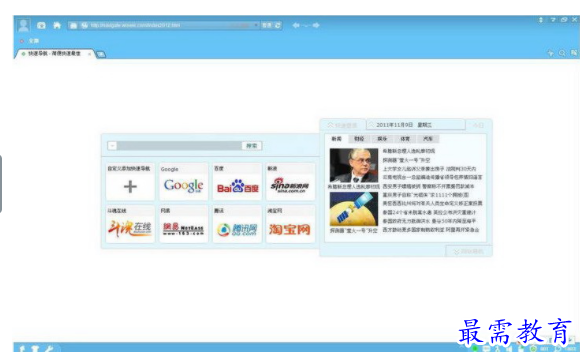This screenshot has width=580, height=363.
Task: Open the Tencent QQ.com tile
Action: click(x=237, y=224)
